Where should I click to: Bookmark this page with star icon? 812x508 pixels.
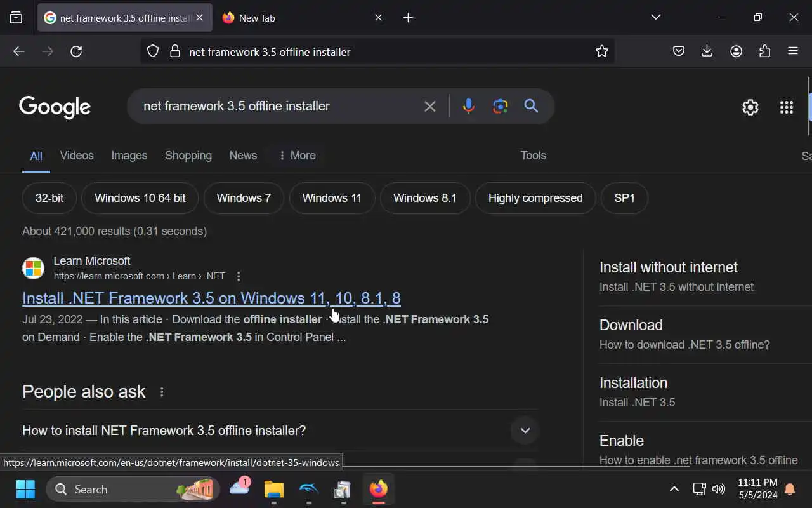[x=602, y=51]
